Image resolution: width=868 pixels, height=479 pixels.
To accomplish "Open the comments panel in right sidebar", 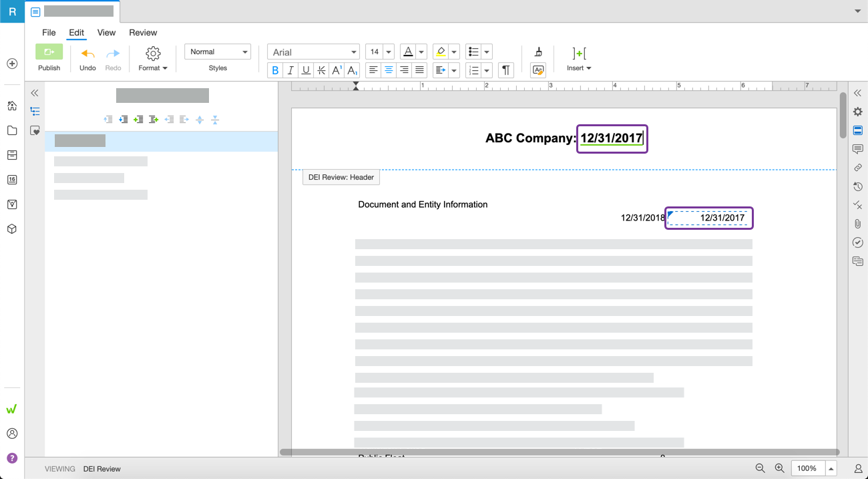I will (858, 149).
